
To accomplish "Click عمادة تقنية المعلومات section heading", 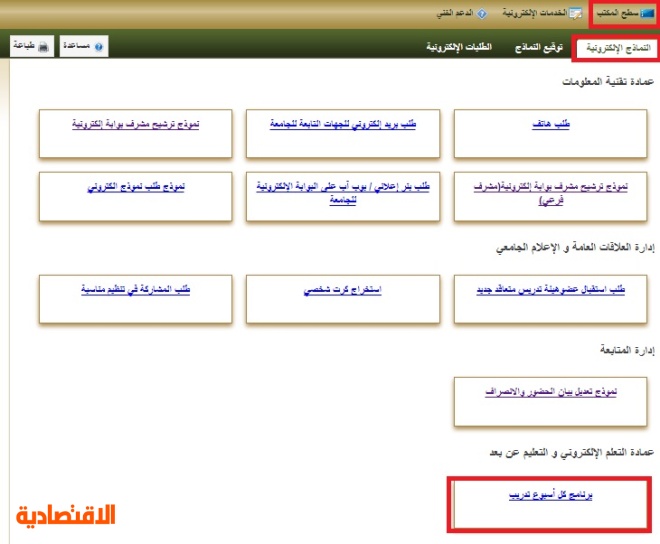I will click(608, 81).
